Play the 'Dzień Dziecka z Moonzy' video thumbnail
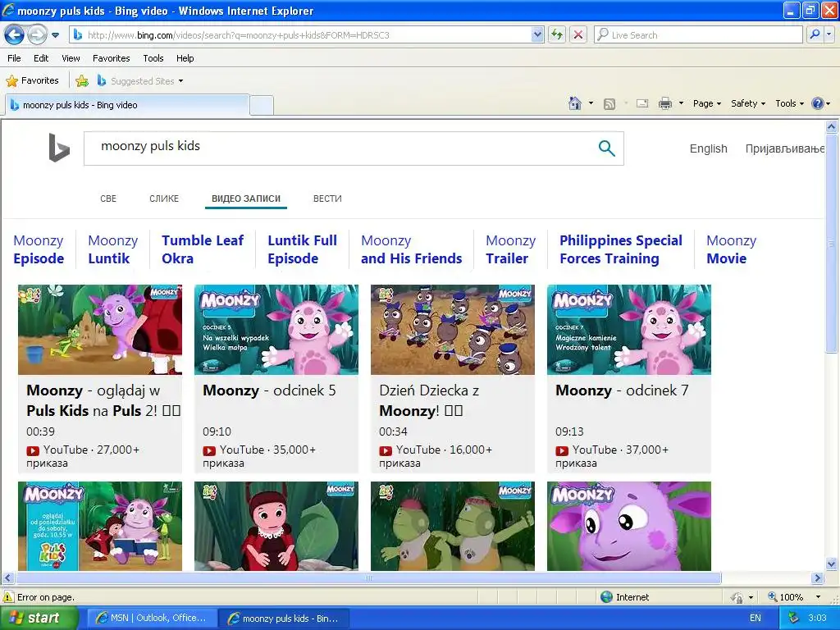This screenshot has height=630, width=840. click(x=453, y=330)
